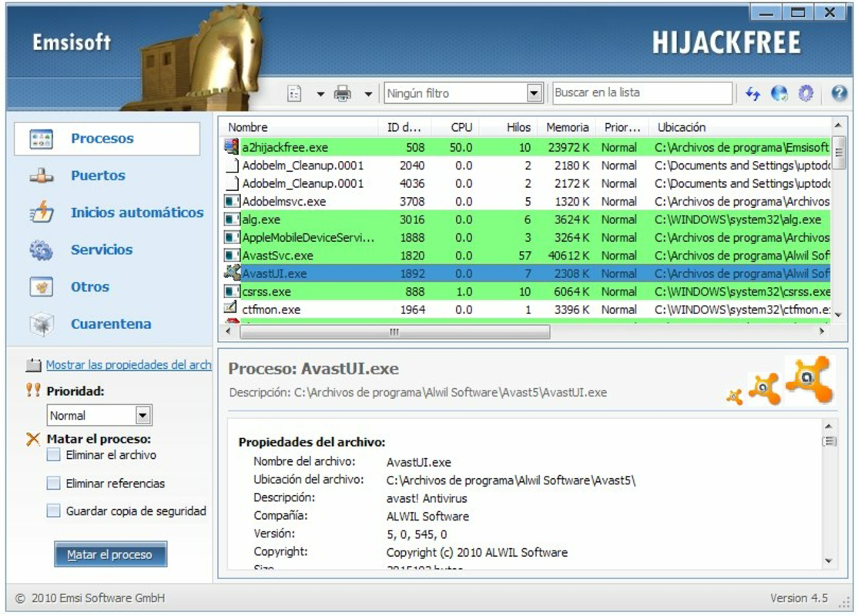Enable 'Guardar copia de seguridad' checkbox
The width and height of the screenshot is (858, 616).
click(54, 511)
